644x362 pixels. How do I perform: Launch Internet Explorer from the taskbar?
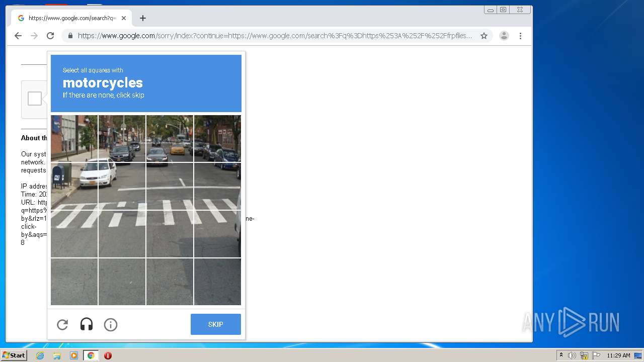click(x=40, y=355)
